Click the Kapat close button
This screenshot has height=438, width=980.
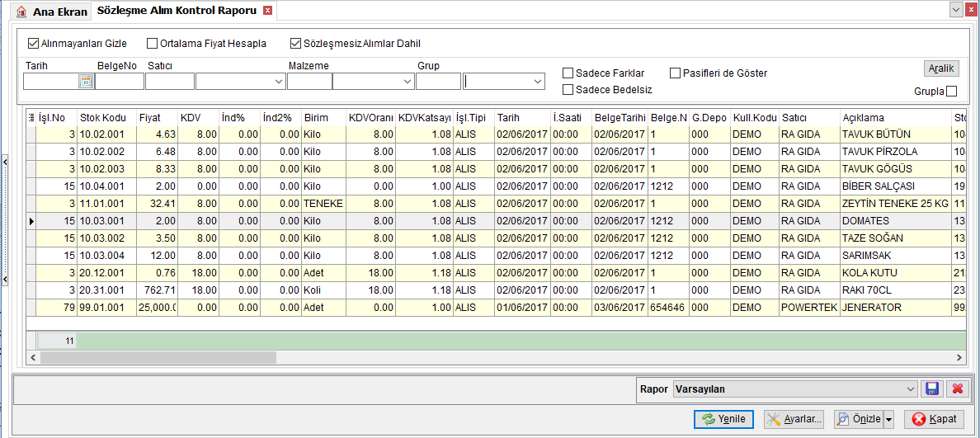(x=934, y=419)
